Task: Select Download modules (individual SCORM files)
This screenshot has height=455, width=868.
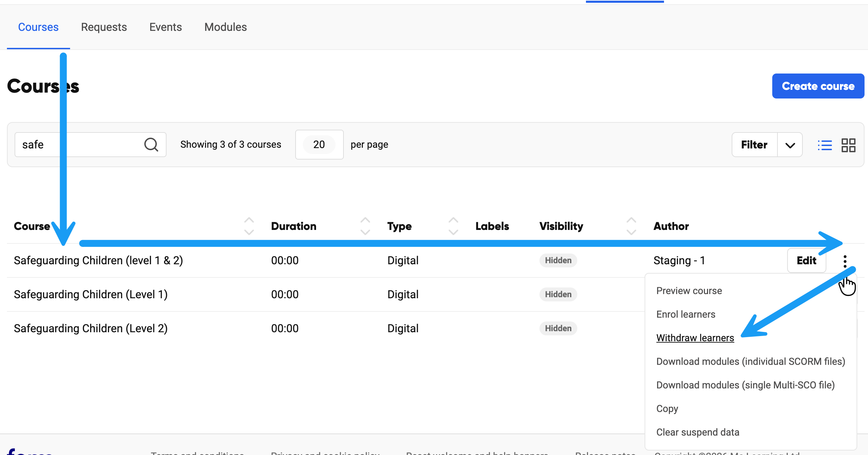Action: pyautogui.click(x=751, y=361)
